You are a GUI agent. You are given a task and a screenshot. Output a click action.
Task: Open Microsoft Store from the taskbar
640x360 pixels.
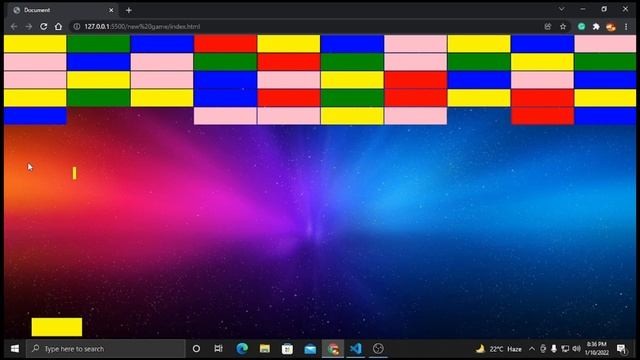click(287, 349)
